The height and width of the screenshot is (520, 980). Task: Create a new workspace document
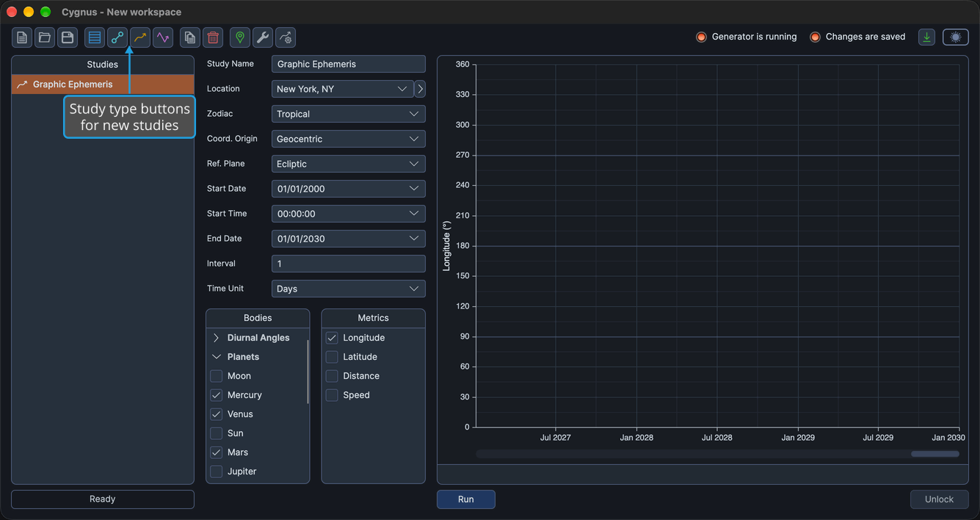pyautogui.click(x=22, y=37)
